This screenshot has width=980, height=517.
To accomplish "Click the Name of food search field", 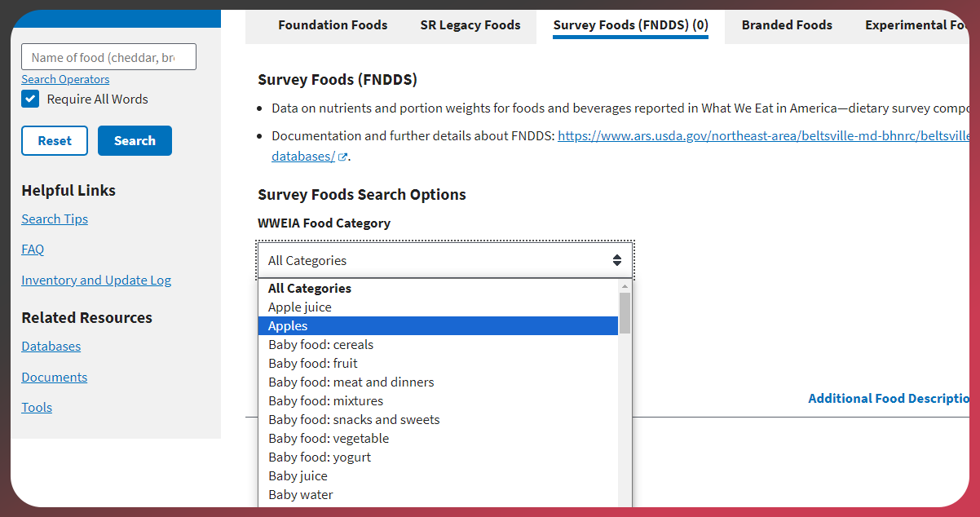I will tap(108, 57).
